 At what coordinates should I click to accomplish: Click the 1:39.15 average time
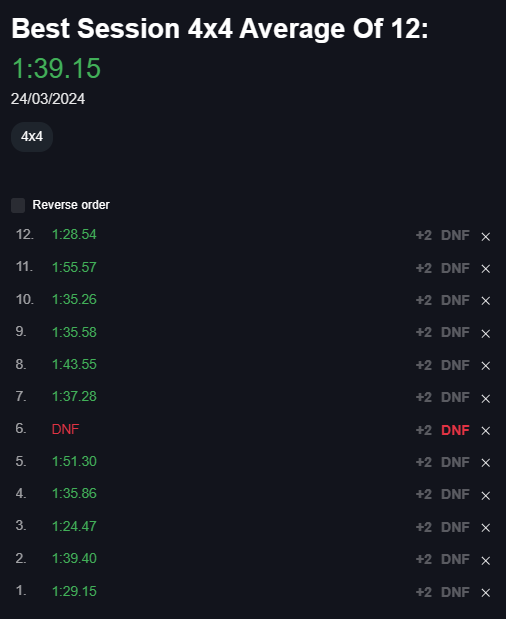coord(56,68)
